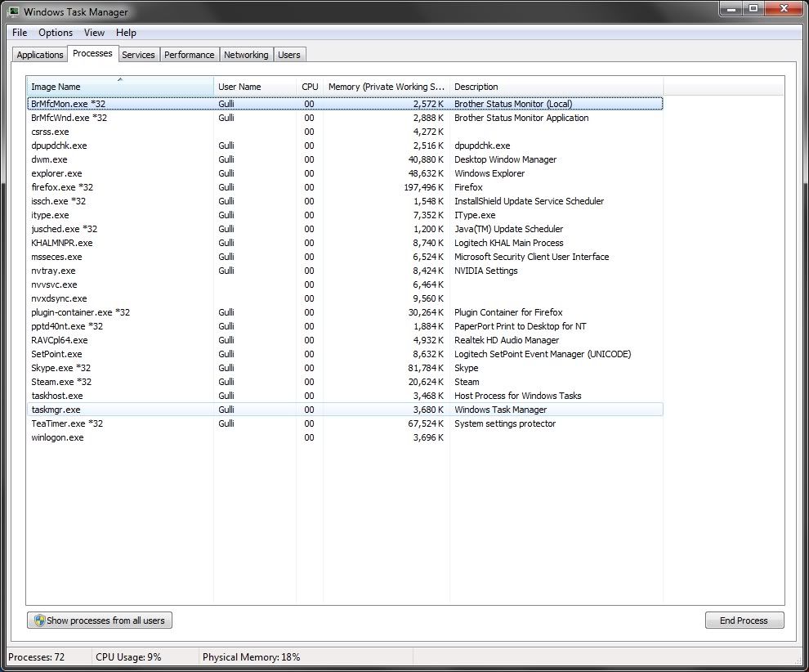The height and width of the screenshot is (672, 809).
Task: Open the View menu
Action: pyautogui.click(x=94, y=33)
